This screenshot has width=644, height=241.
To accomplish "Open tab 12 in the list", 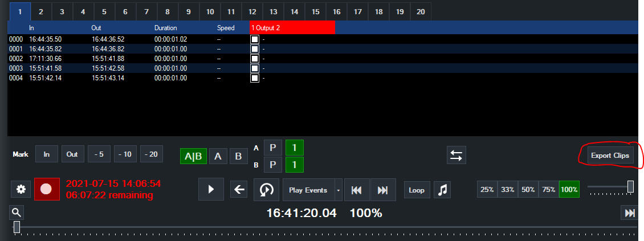I will [252, 11].
